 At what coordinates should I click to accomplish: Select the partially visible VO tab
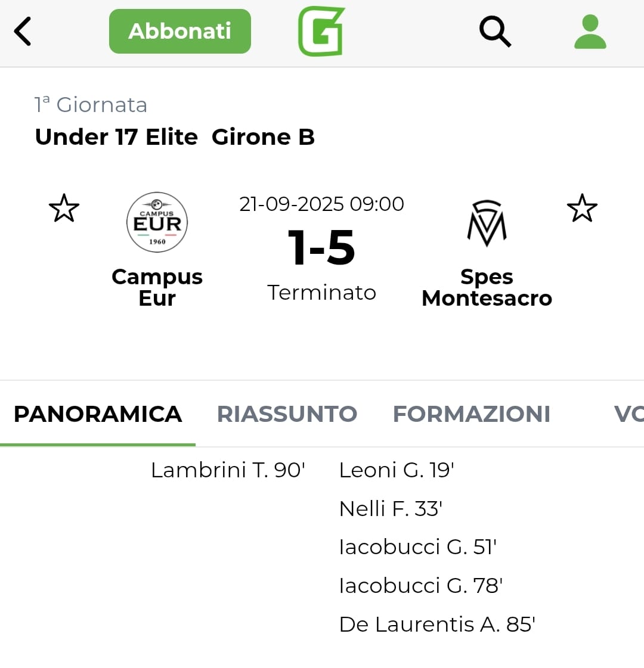point(628,414)
